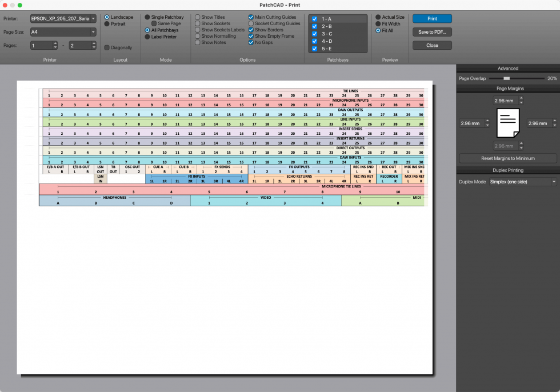The image size is (560, 392).
Task: Open the Page Size dropdown
Action: click(x=63, y=31)
